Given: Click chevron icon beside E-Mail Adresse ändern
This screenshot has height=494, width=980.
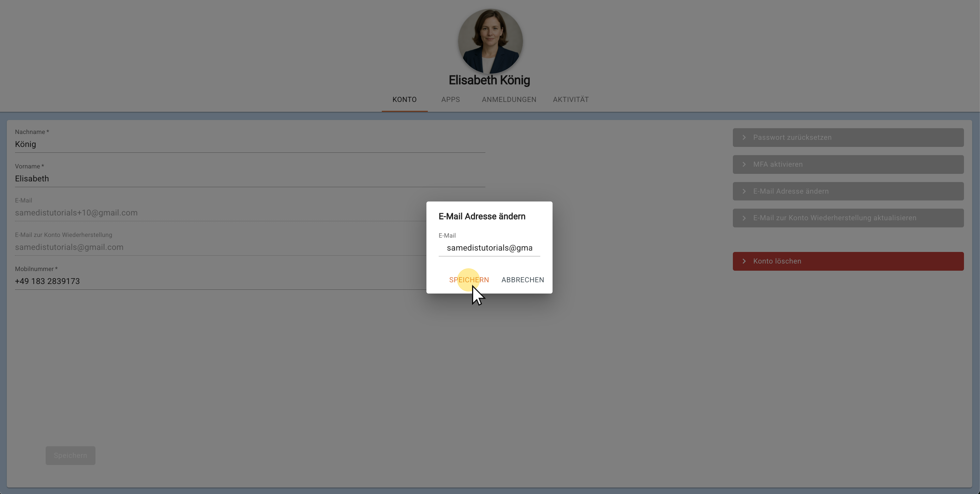Looking at the screenshot, I should [x=744, y=191].
